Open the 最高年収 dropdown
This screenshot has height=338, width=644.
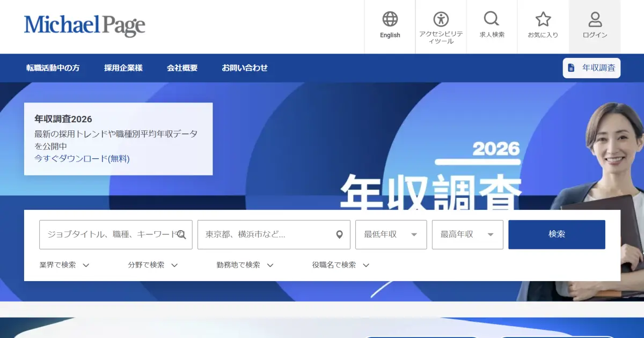467,234
